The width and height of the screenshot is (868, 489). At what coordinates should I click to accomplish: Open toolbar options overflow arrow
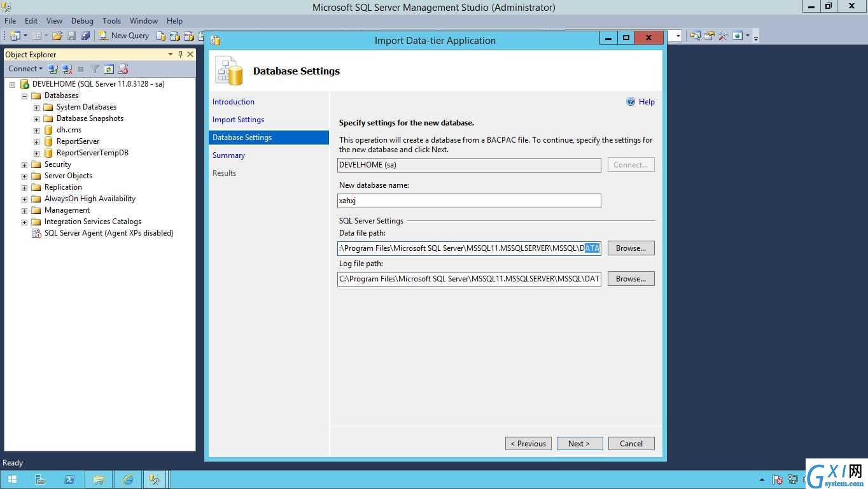click(x=756, y=37)
